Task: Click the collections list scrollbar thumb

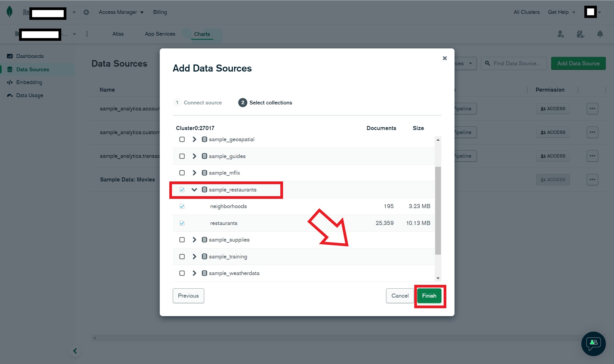Action: click(x=438, y=211)
